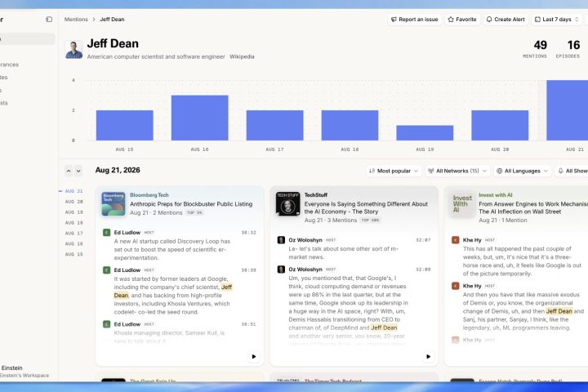This screenshot has height=392, width=588.
Task: Select the Aug 20 chart bar
Action: click(x=500, y=125)
